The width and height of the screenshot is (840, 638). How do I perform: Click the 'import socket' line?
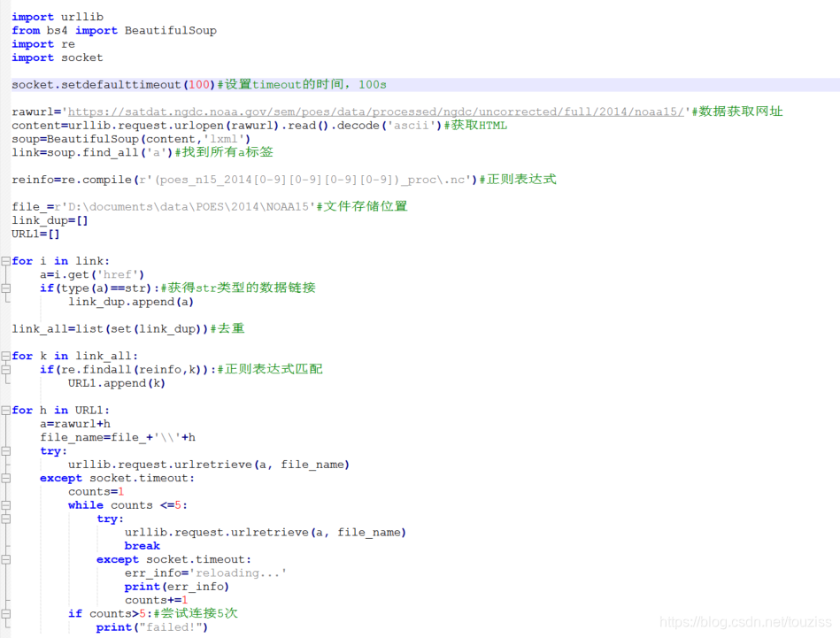tap(58, 58)
